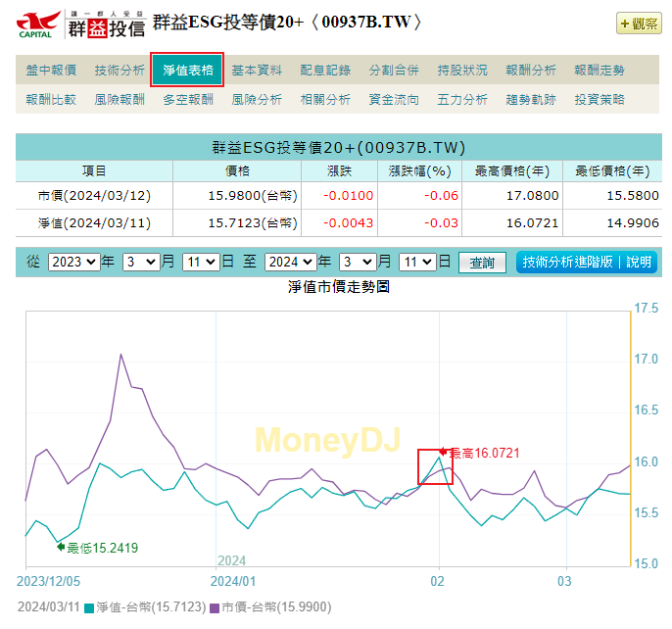Go to the 持股狀況 tab
The height and width of the screenshot is (629, 672).
coord(462,71)
